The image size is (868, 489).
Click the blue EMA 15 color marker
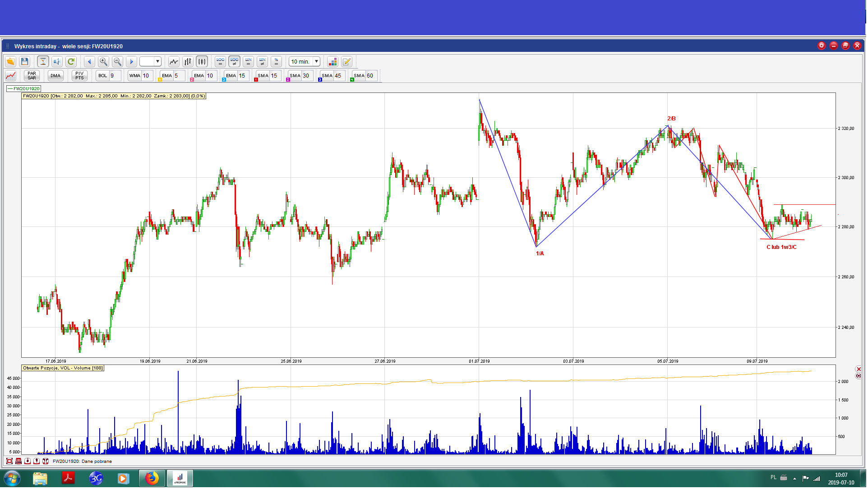(x=224, y=80)
